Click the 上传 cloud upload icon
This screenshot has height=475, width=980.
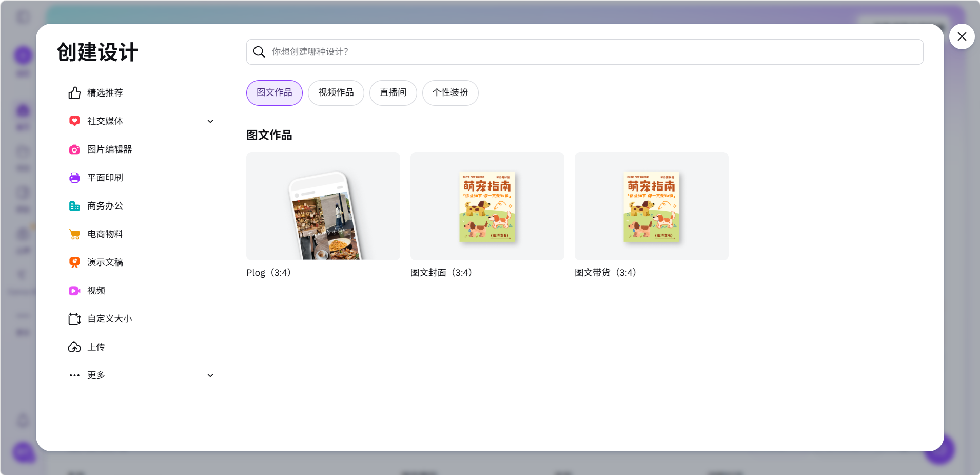coord(74,347)
